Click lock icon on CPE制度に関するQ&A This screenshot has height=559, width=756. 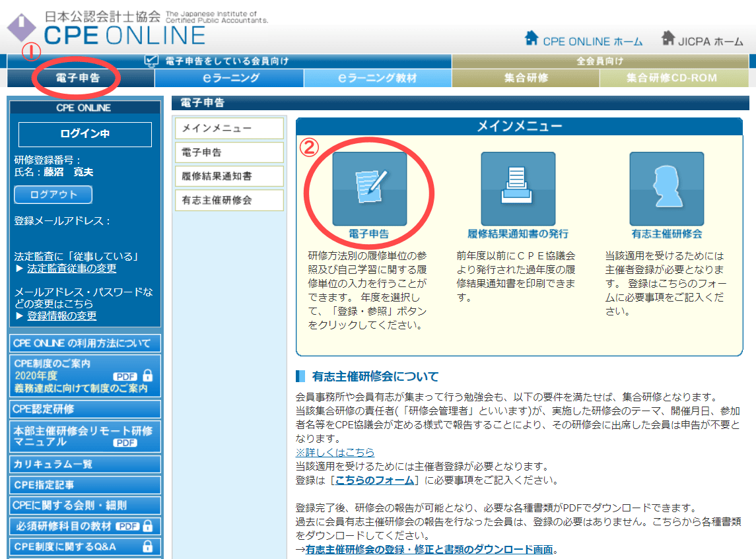[x=148, y=546]
